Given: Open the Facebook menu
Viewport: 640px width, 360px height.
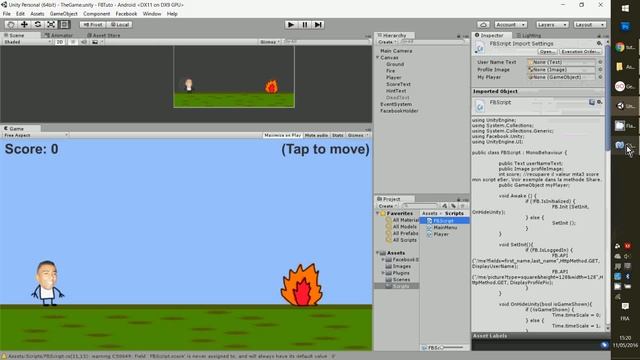Looking at the screenshot, I should [127, 14].
